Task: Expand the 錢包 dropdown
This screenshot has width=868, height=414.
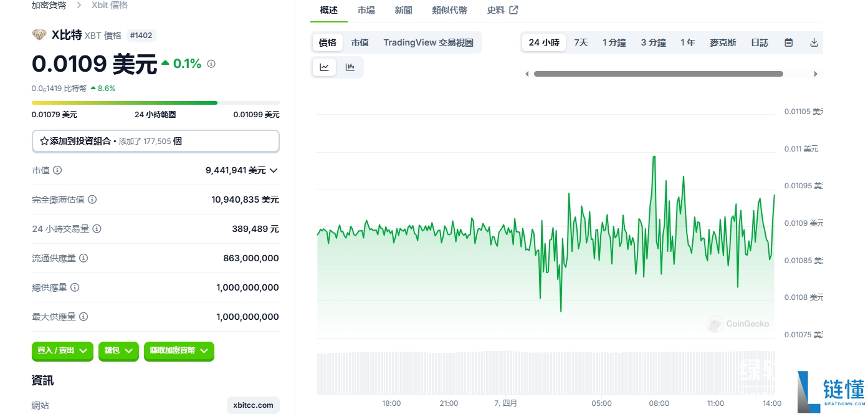Action: click(x=118, y=351)
